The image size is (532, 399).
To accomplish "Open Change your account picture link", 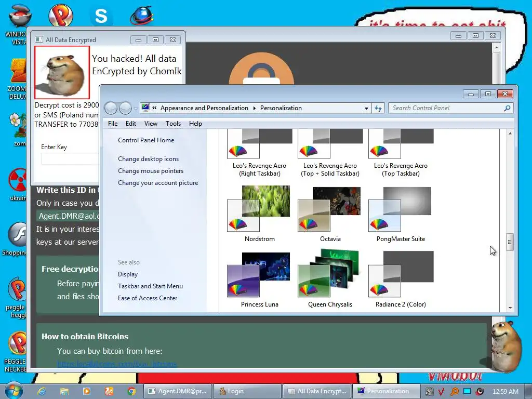I will tap(158, 182).
